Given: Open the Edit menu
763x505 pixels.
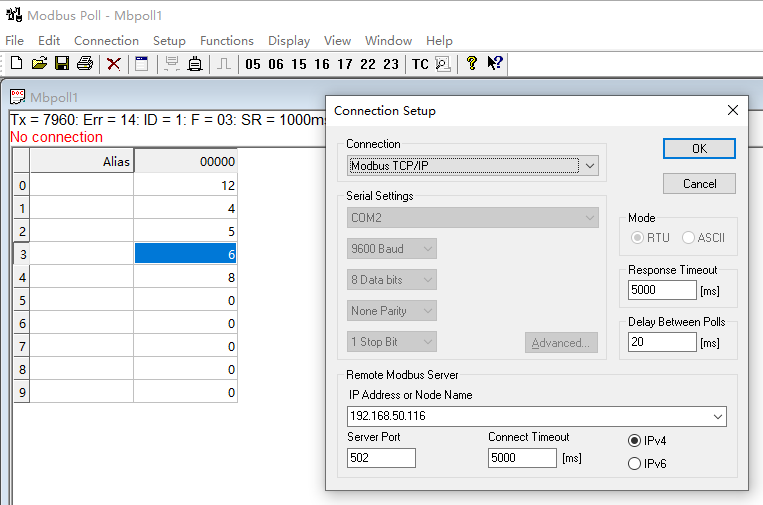Looking at the screenshot, I should pyautogui.click(x=49, y=41).
